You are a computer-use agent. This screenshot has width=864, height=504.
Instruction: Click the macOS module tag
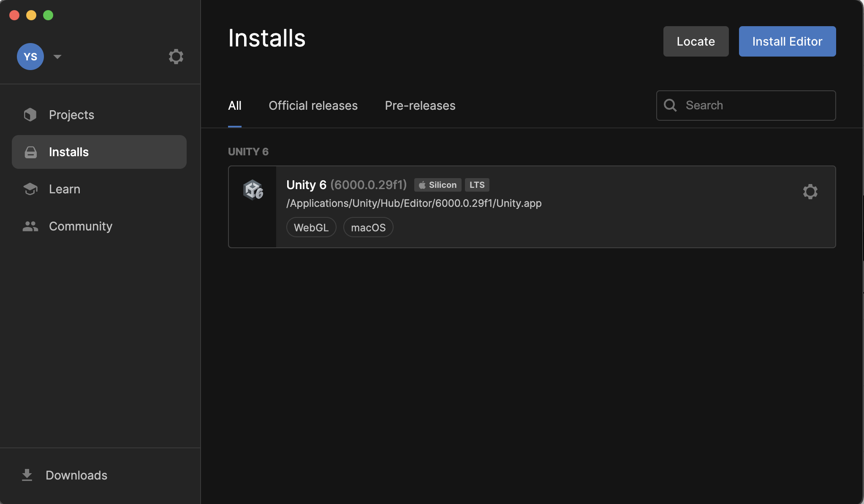coord(368,228)
